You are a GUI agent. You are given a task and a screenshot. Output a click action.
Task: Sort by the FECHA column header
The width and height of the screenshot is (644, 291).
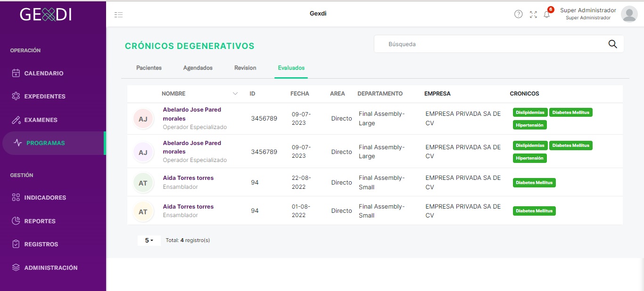[300, 94]
